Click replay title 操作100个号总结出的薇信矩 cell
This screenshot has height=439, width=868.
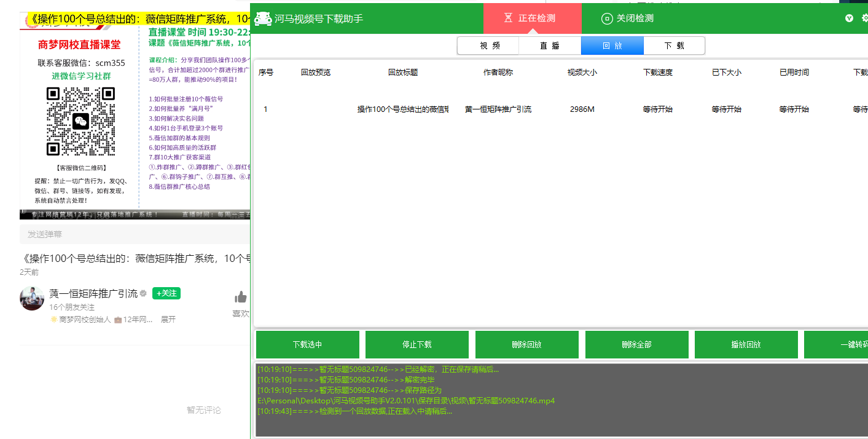pos(403,109)
